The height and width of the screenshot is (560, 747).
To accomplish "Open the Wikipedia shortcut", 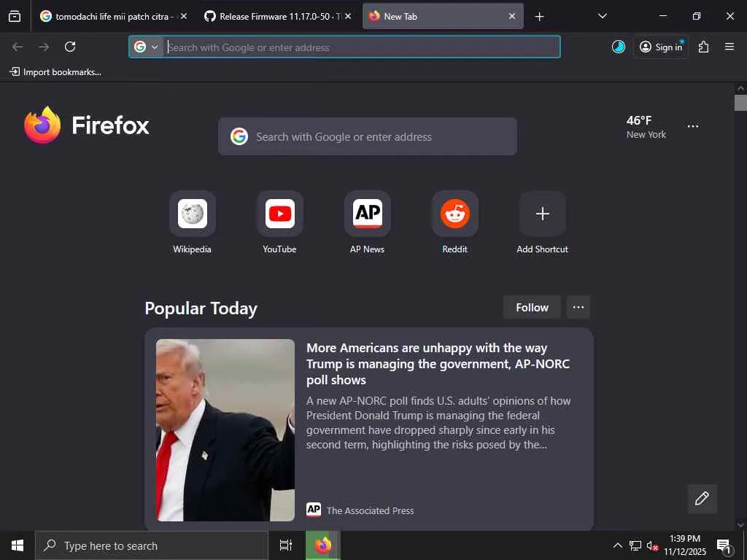I will (192, 222).
